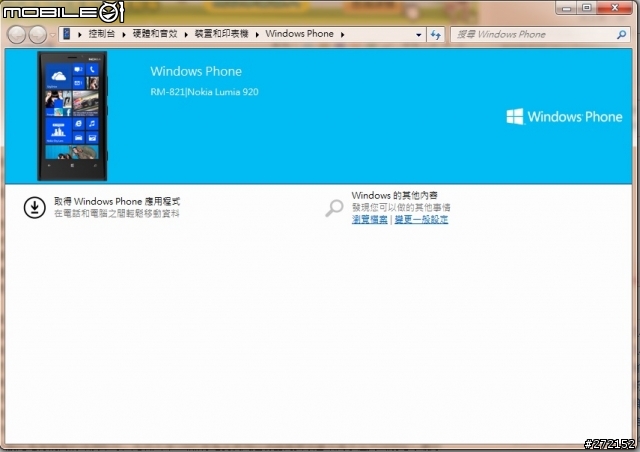This screenshot has width=640, height=452.
Task: Click the magnifier icon beside Windows 的其他內容
Action: pos(334,208)
